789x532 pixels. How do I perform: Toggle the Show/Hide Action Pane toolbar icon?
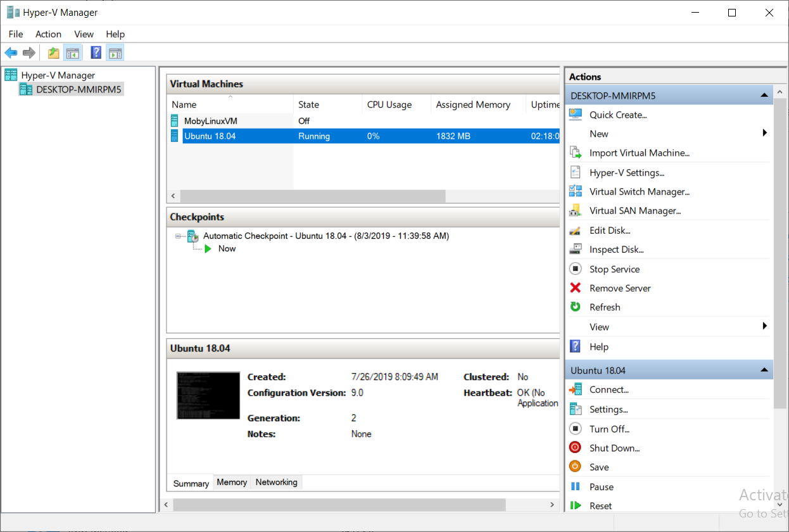(x=115, y=53)
